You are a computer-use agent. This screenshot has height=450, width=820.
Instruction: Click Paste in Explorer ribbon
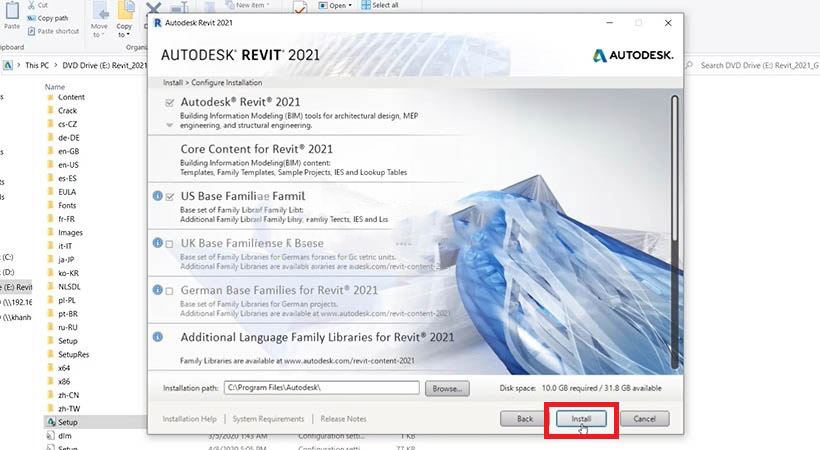pyautogui.click(x=12, y=16)
